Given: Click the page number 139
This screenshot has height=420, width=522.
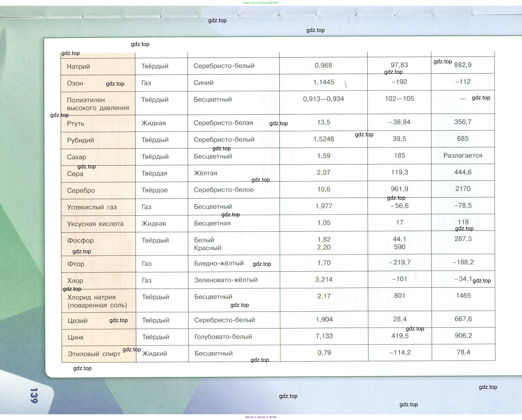Looking at the screenshot, I should pyautogui.click(x=34, y=395).
